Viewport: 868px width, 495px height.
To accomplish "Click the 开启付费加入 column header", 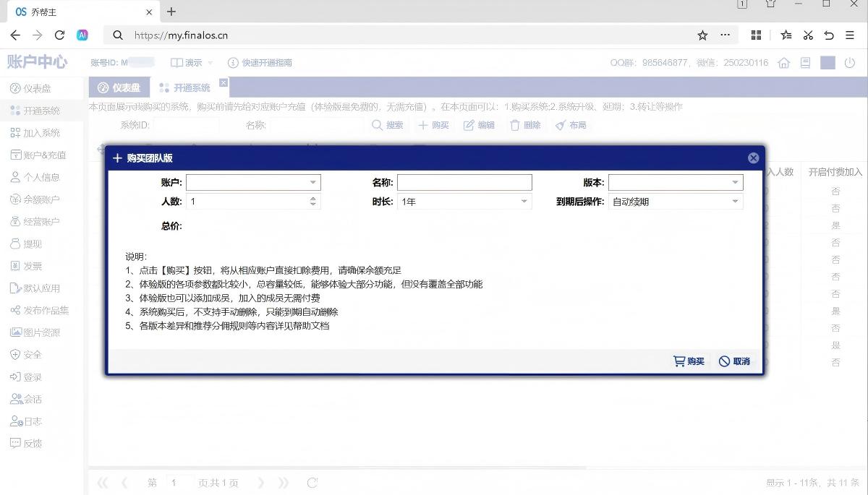I will click(835, 172).
